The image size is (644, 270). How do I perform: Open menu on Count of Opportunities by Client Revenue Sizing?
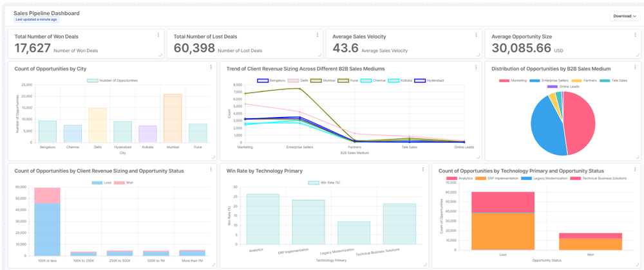[211, 170]
